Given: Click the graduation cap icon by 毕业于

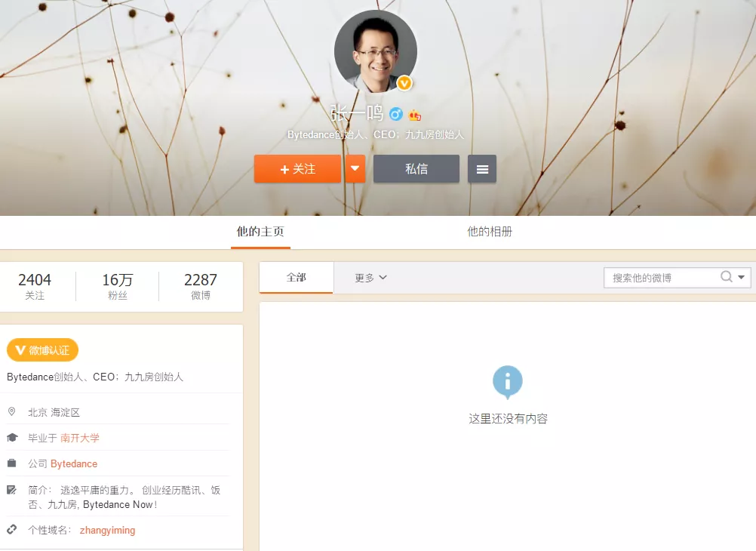Looking at the screenshot, I should point(12,438).
